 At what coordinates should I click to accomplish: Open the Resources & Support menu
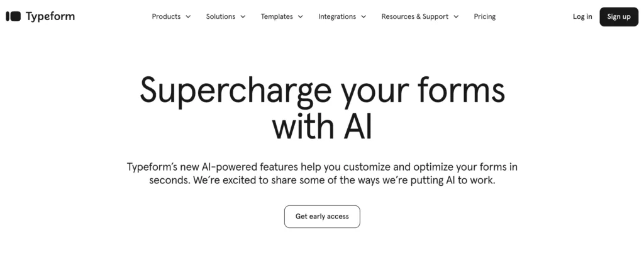[414, 16]
